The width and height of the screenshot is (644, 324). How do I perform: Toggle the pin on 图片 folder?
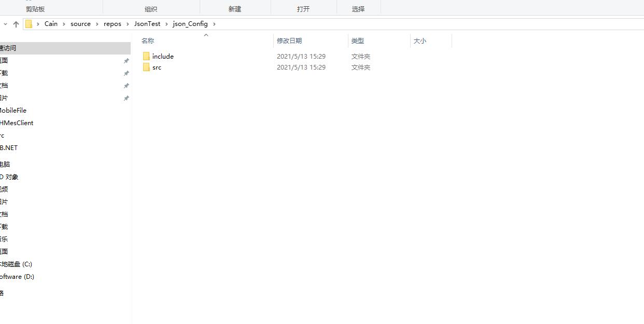[126, 98]
